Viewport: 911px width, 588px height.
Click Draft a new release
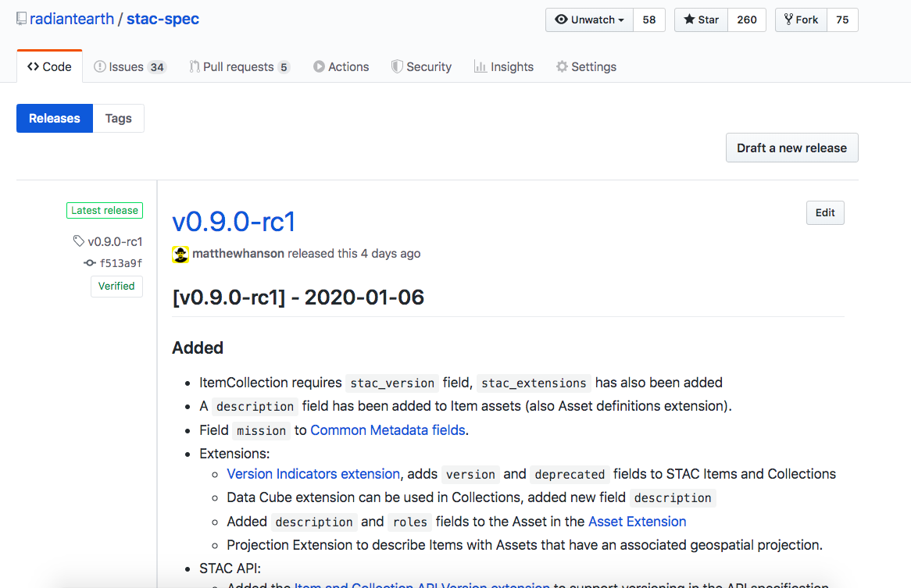(x=792, y=148)
